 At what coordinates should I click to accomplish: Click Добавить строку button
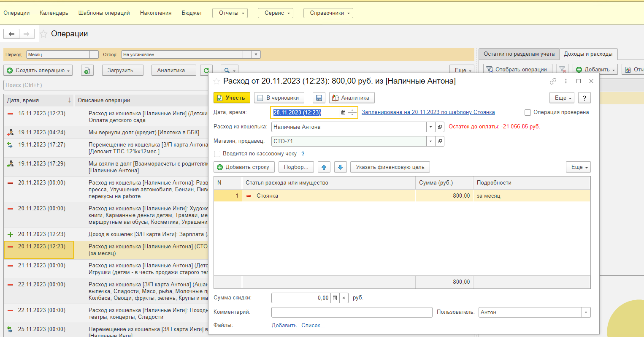244,167
